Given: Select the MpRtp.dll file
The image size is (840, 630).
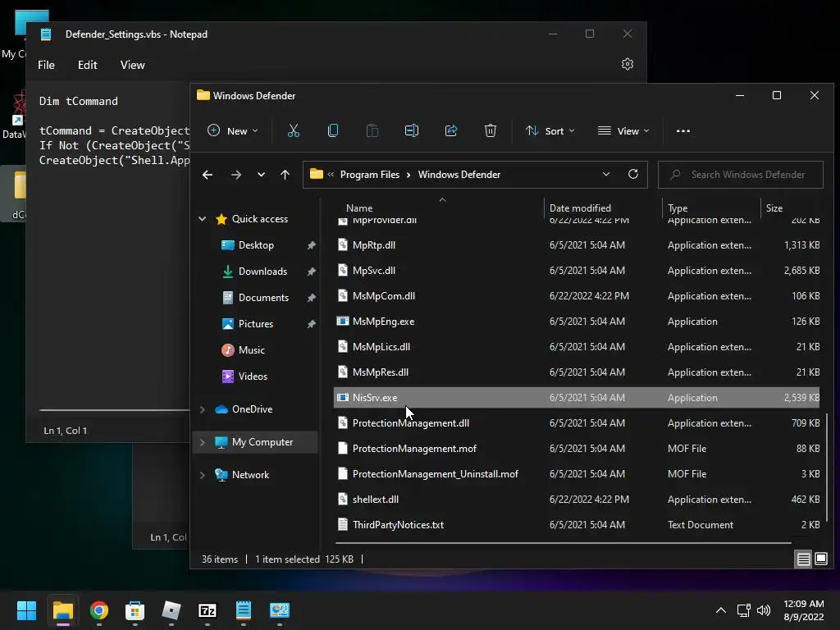Looking at the screenshot, I should point(577,244).
